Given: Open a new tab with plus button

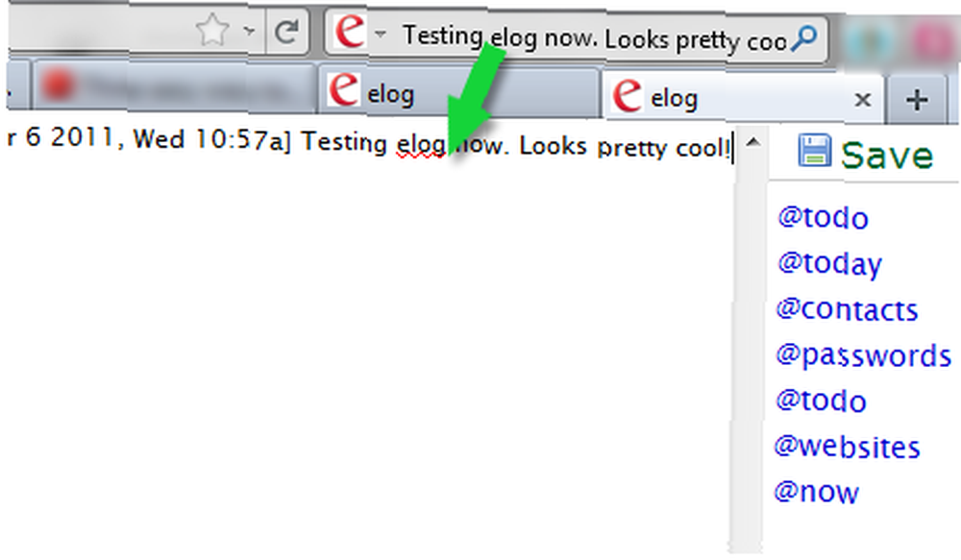Looking at the screenshot, I should pos(917,100).
